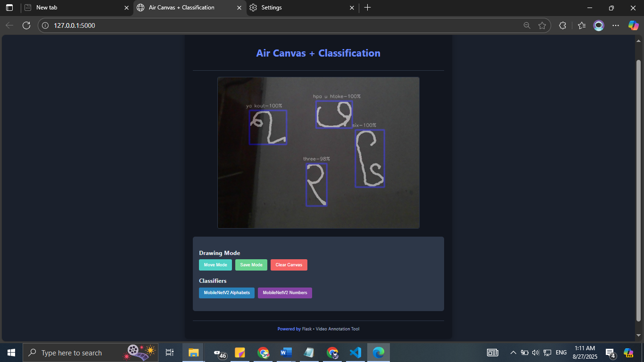644x362 pixels.
Task: Show hidden system tray icons chevron
Action: pyautogui.click(x=513, y=353)
